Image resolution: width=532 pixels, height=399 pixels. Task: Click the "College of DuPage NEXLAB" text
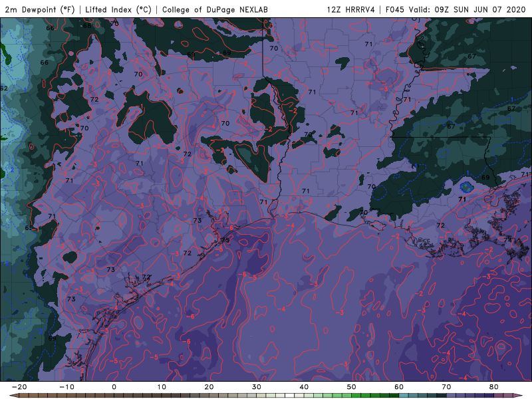[x=215, y=9]
